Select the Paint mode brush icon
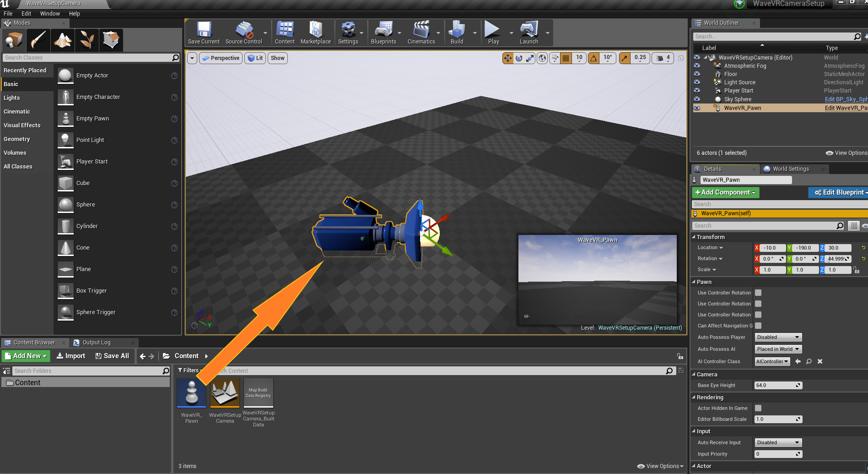The image size is (868, 474). 38,40
